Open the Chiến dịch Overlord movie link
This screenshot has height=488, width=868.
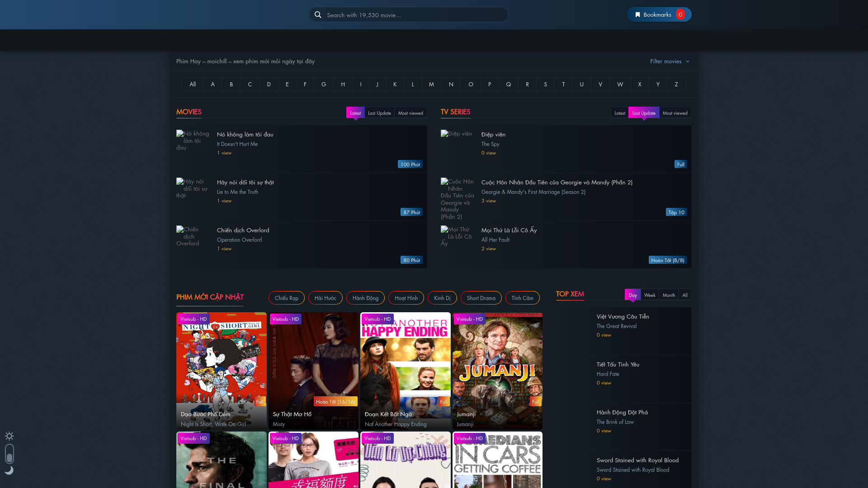(243, 230)
